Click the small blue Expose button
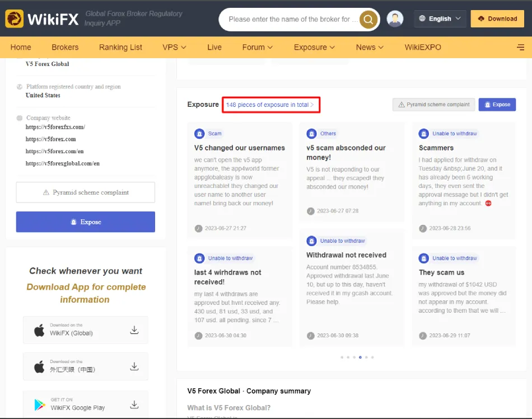532x419 pixels. coord(497,105)
